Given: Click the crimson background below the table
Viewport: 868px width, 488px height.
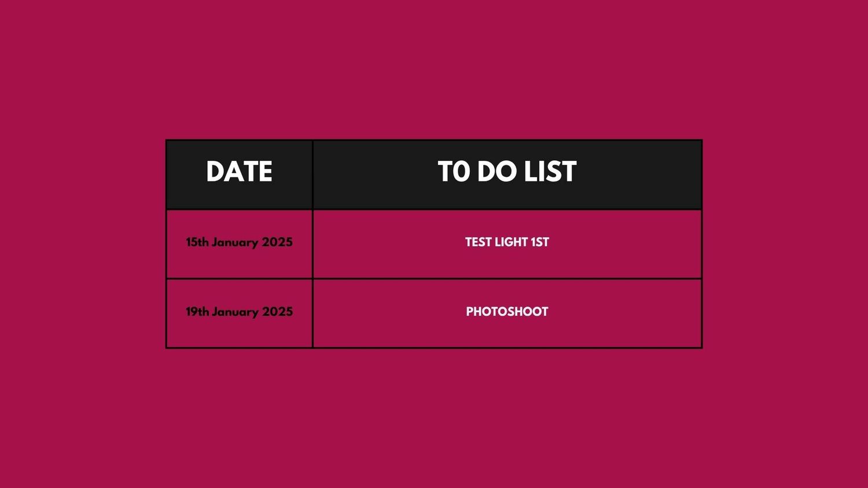Looking at the screenshot, I should tap(434, 418).
